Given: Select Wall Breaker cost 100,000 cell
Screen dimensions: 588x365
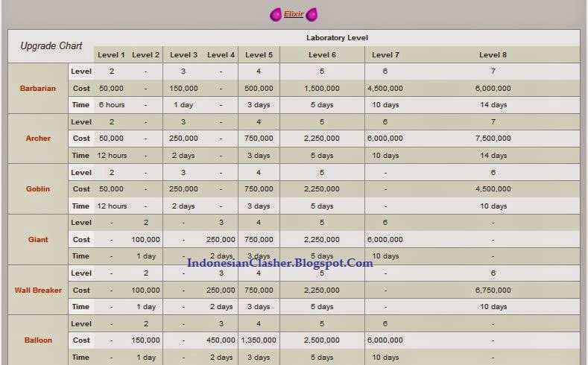Looking at the screenshot, I should point(145,290).
